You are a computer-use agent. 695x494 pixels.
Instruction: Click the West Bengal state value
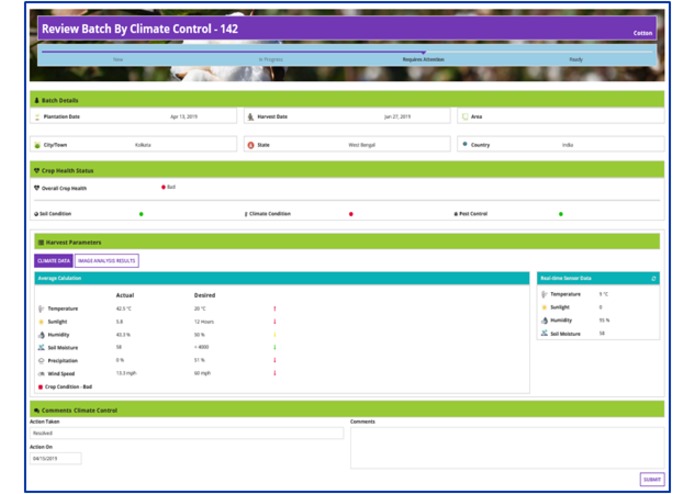[x=362, y=145]
